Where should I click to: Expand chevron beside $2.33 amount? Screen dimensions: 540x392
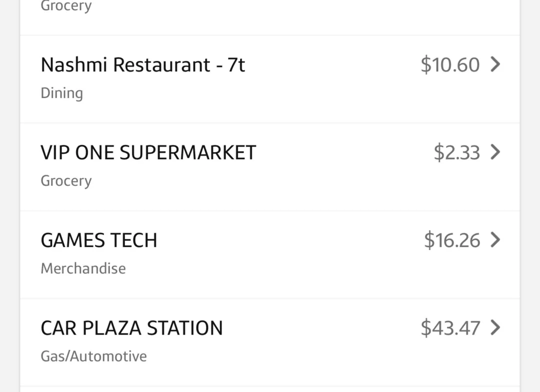coord(495,152)
